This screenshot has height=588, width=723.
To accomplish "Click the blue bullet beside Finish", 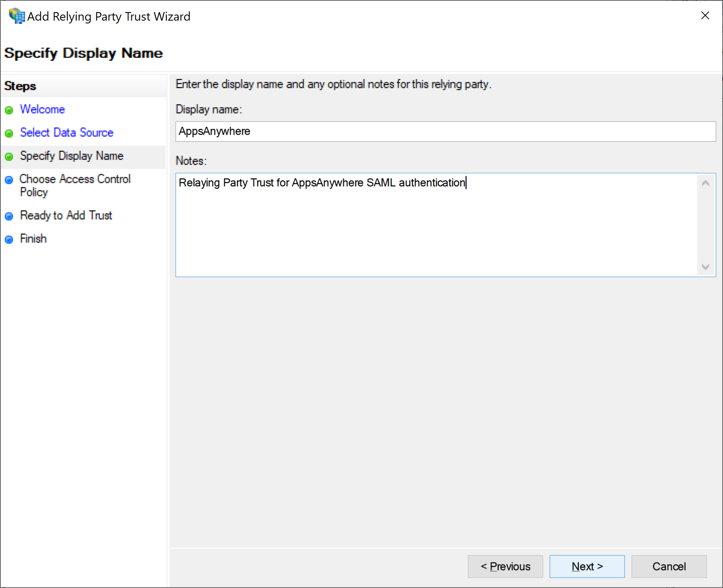I will [9, 240].
